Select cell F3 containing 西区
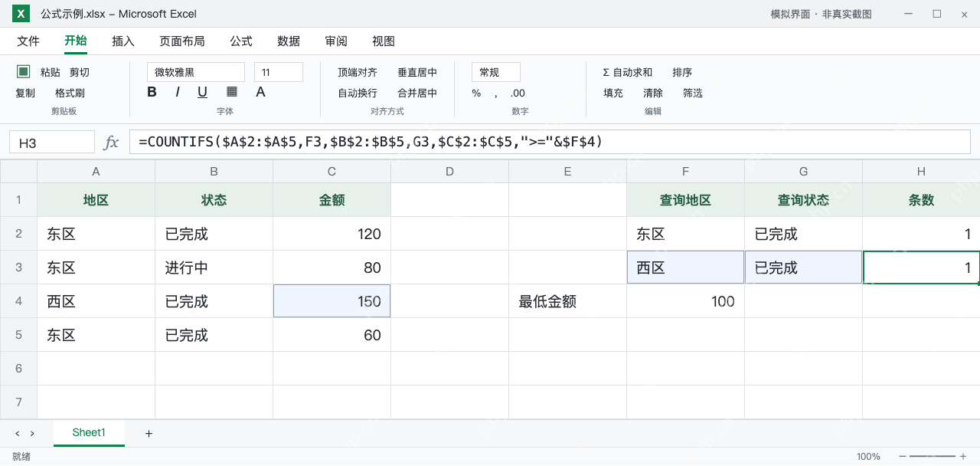This screenshot has height=466, width=980. 685,267
